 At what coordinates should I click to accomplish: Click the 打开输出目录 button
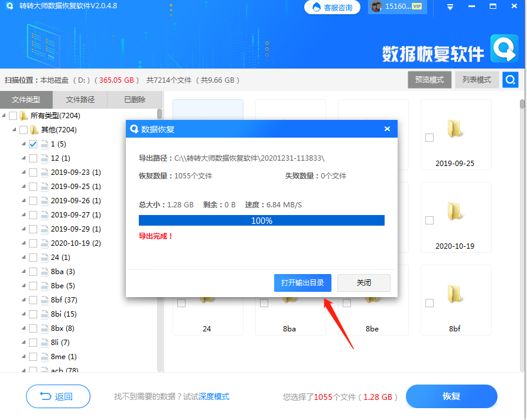302,282
